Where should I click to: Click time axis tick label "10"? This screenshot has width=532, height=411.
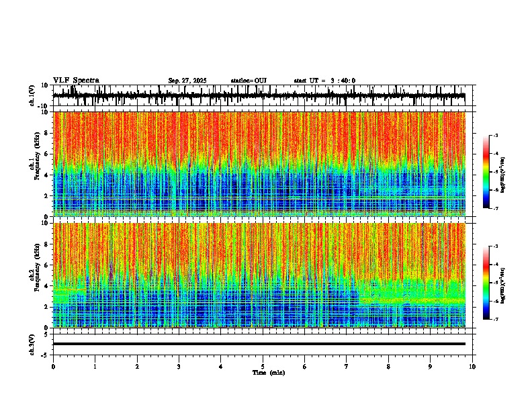pos(472,367)
